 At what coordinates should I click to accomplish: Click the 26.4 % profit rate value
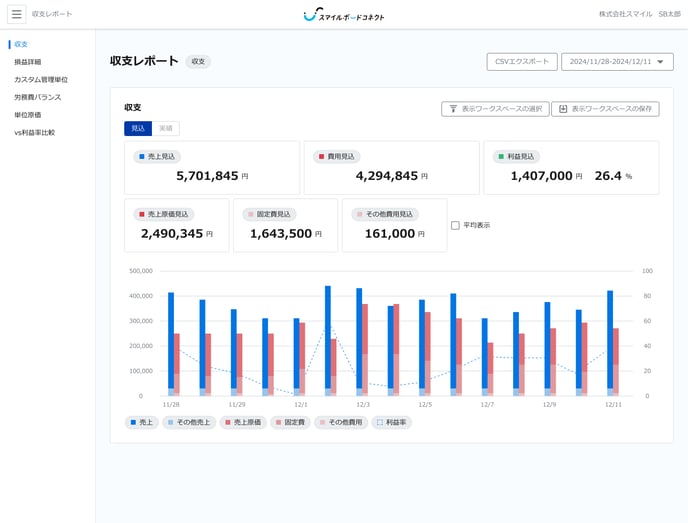613,176
